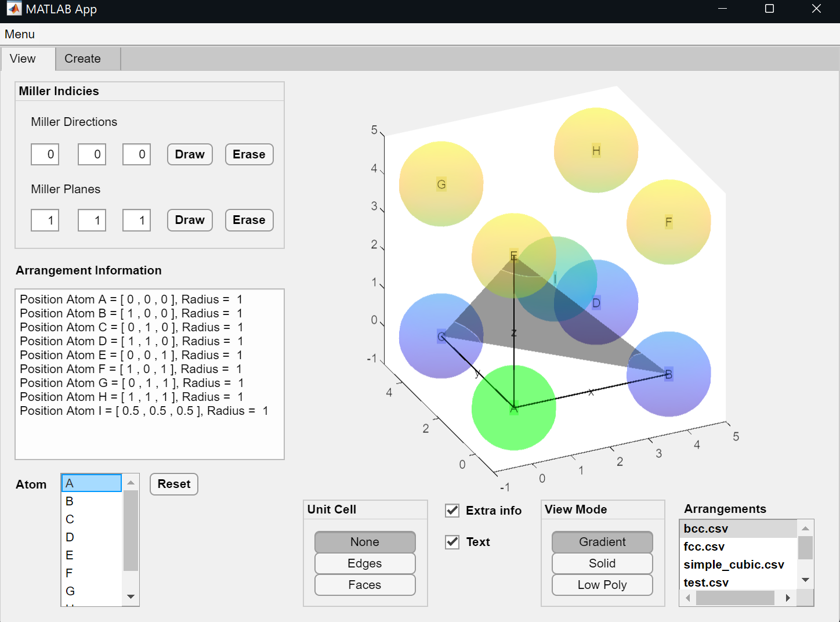Erase the Miller Plane
The width and height of the screenshot is (840, 622).
click(249, 220)
